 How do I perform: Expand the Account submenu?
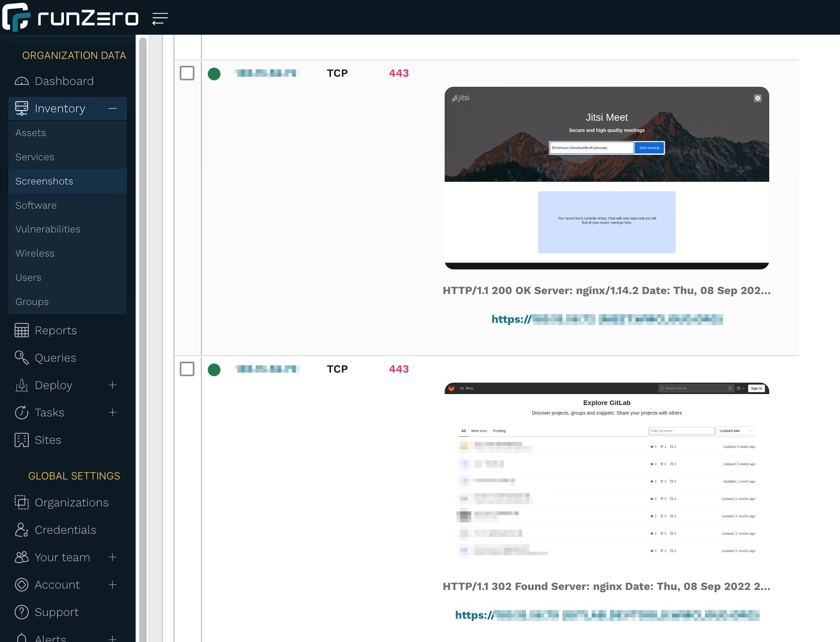pos(112,584)
